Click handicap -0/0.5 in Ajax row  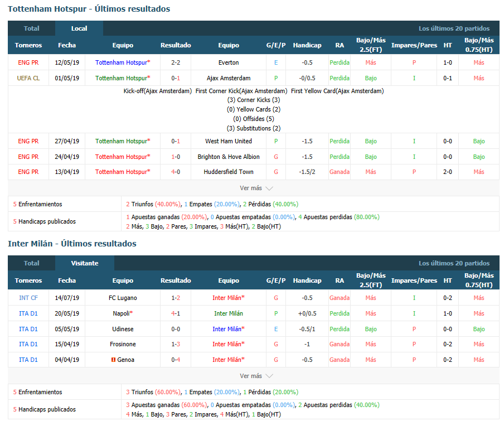coord(307,78)
